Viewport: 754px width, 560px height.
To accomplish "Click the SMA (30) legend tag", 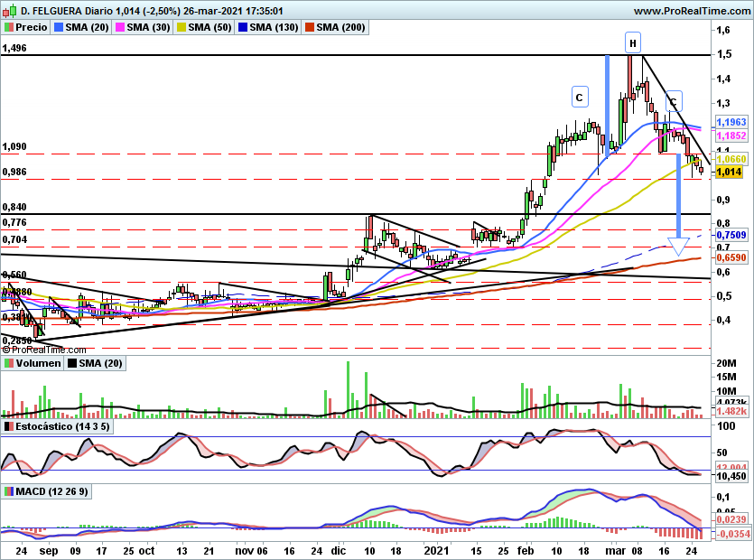I will click(x=144, y=27).
